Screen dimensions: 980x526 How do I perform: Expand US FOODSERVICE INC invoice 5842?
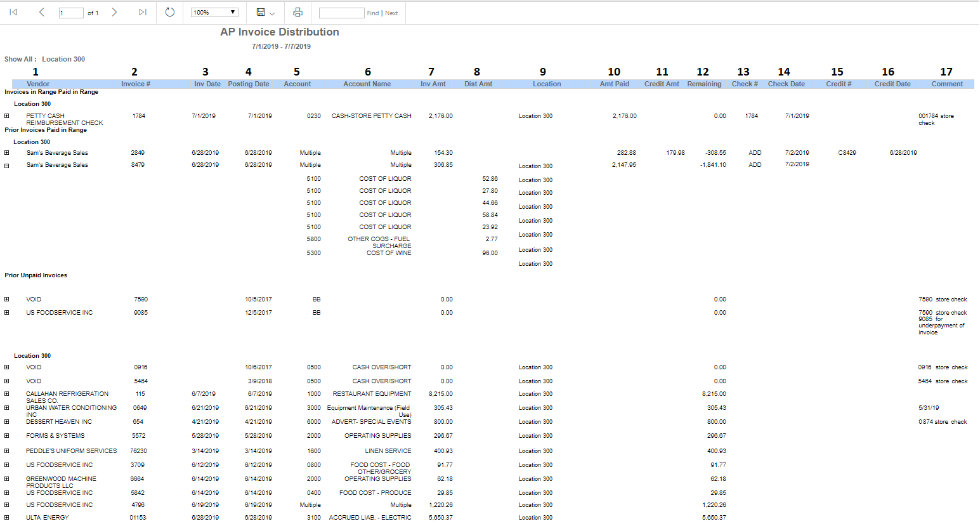click(x=6, y=493)
